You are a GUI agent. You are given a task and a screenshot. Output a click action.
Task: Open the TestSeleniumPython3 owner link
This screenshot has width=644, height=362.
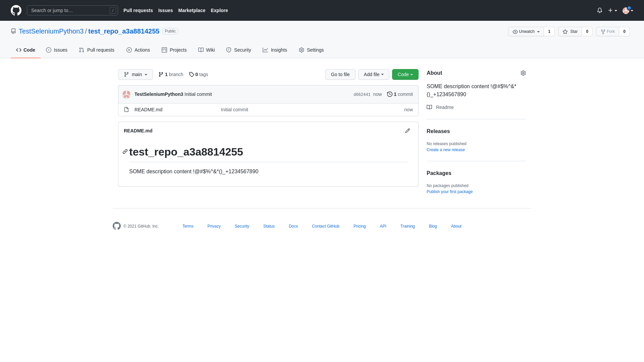pos(51,31)
